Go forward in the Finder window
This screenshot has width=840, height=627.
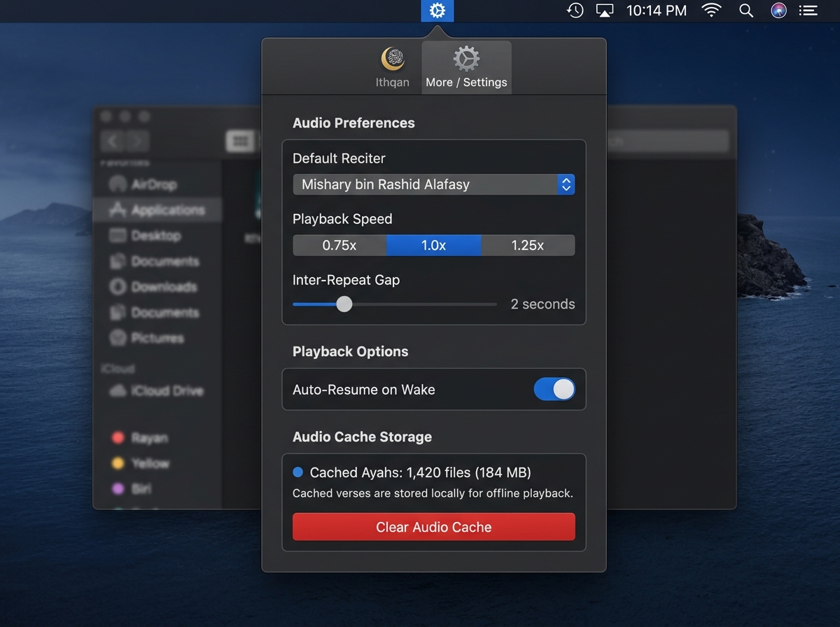(138, 141)
